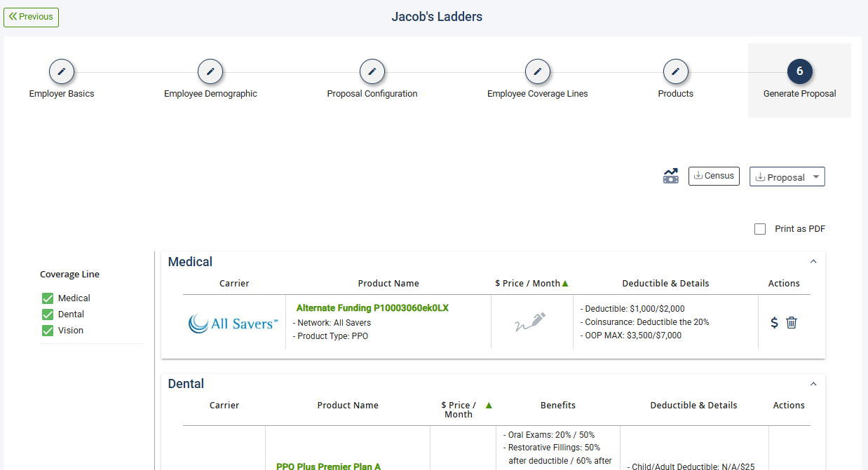Click the edit pencil on Products step
Screen dimensions: 868x470
pyautogui.click(x=675, y=71)
